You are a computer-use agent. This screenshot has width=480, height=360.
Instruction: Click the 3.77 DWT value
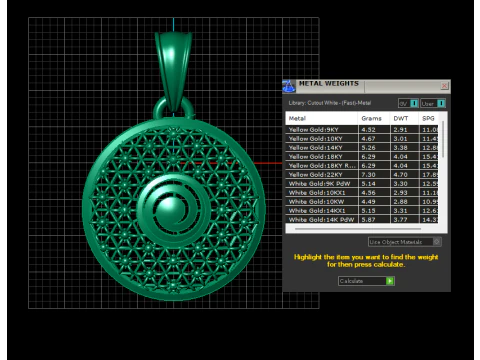click(400, 220)
